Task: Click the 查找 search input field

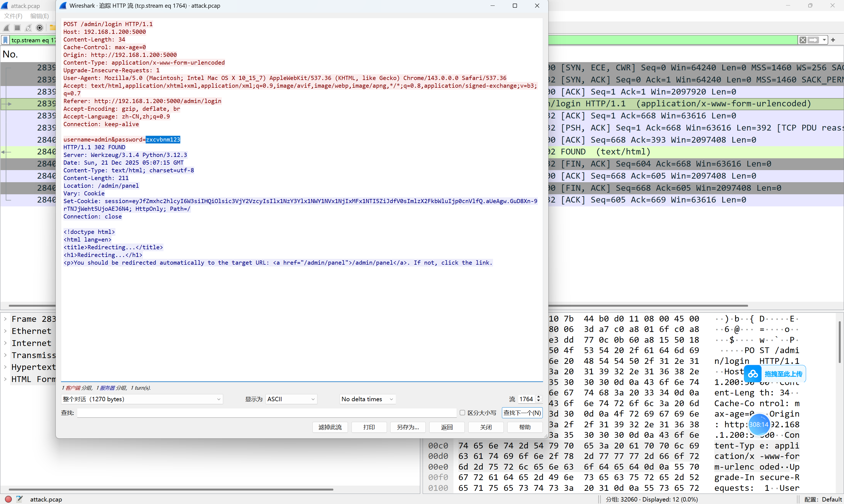Action: 267,413
